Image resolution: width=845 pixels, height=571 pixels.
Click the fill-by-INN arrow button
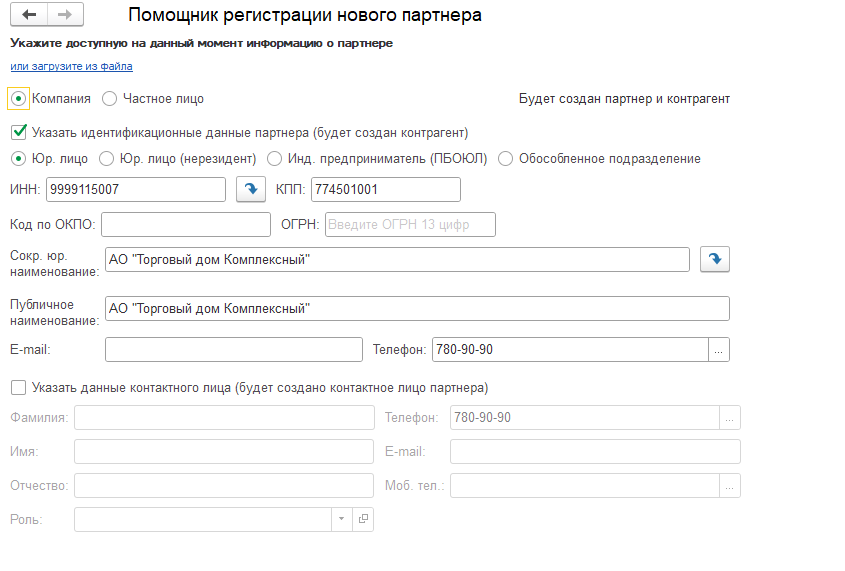pyautogui.click(x=250, y=189)
